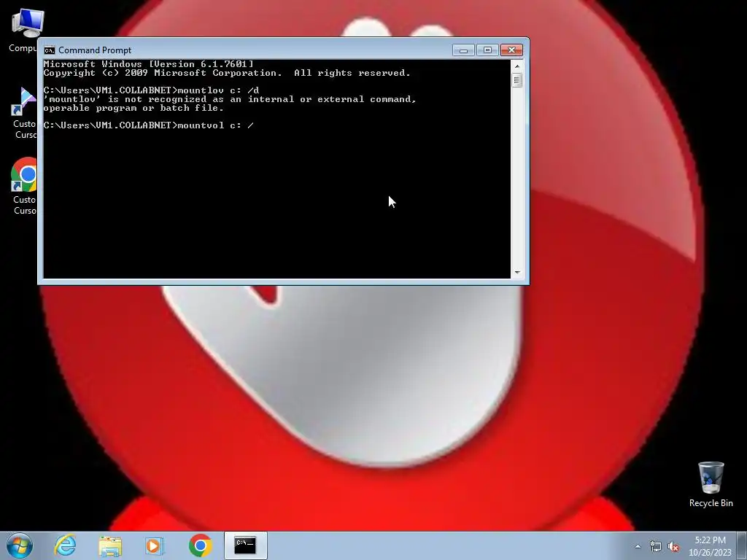This screenshot has width=747, height=560.
Task: Click the console scrollbar down arrow
Action: [517, 273]
